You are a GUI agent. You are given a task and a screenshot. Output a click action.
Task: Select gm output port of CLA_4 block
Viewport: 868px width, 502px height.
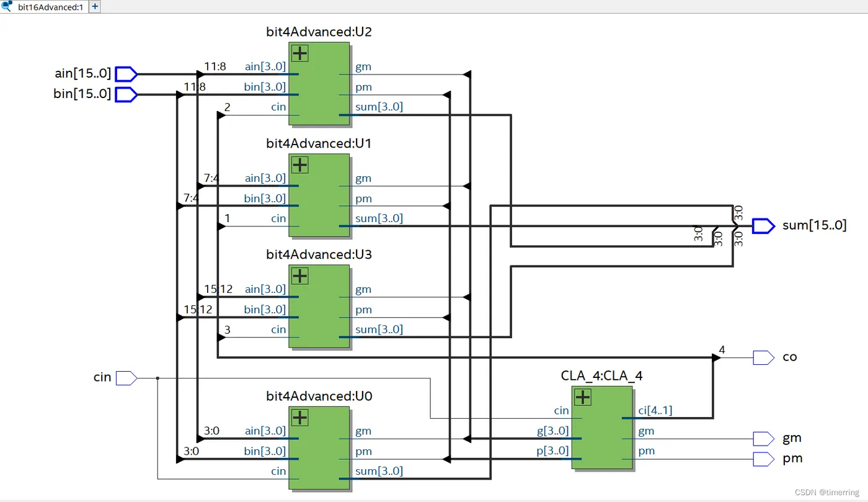click(x=646, y=431)
